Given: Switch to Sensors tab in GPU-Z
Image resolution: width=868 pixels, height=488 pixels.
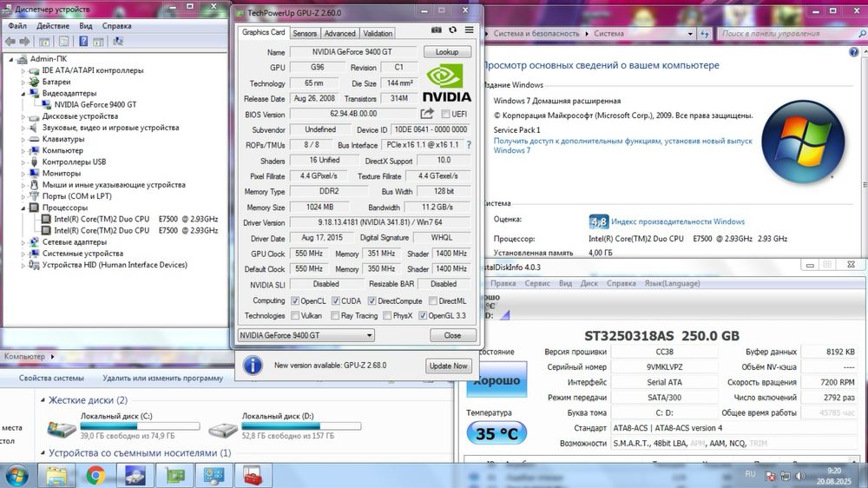Looking at the screenshot, I should (x=305, y=33).
